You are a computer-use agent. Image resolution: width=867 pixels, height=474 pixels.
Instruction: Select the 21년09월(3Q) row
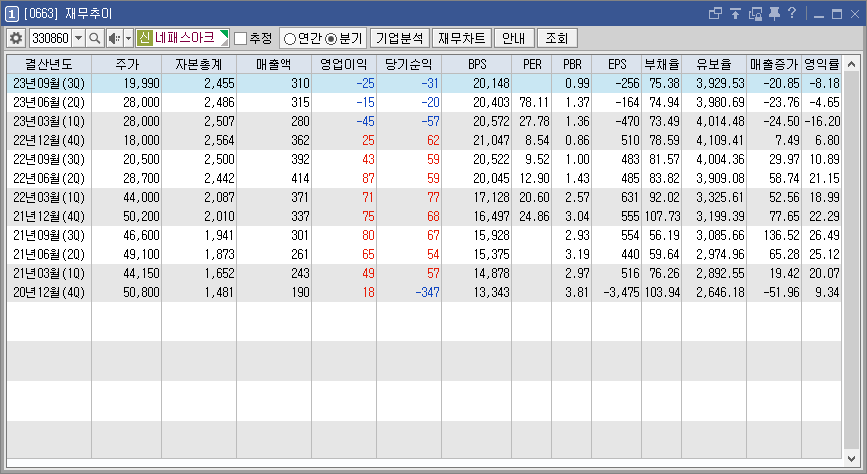coord(424,235)
